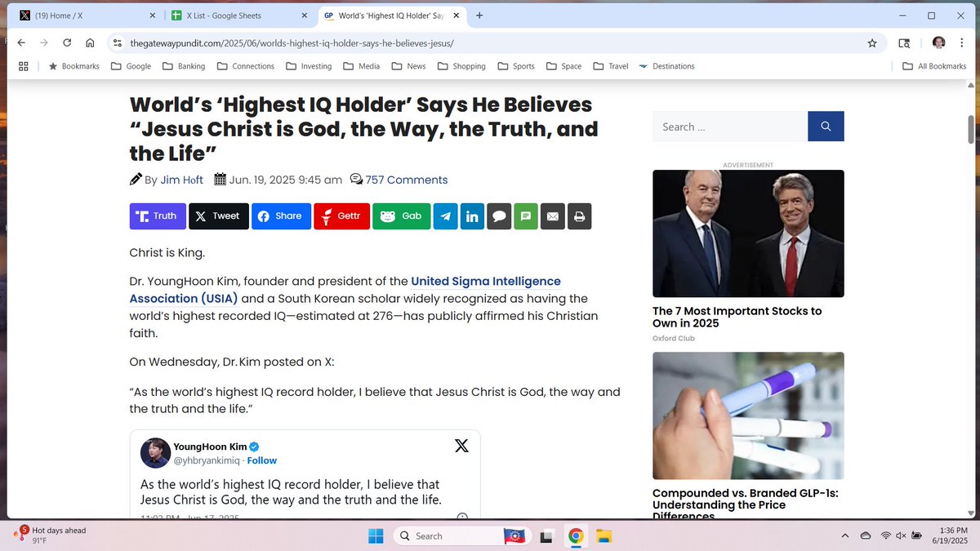This screenshot has width=980, height=551.
Task: Open the Space bookmarks folder
Action: click(563, 66)
